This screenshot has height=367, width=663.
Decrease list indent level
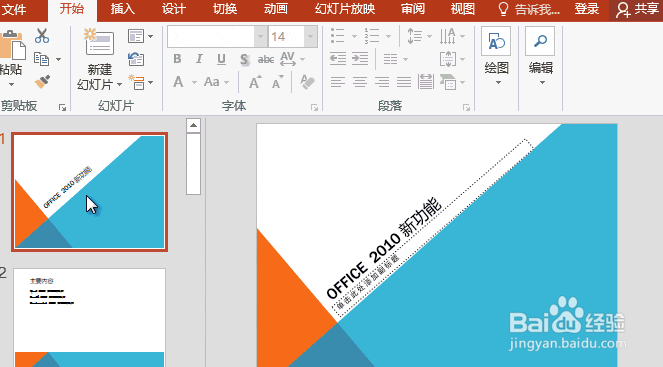(337, 59)
